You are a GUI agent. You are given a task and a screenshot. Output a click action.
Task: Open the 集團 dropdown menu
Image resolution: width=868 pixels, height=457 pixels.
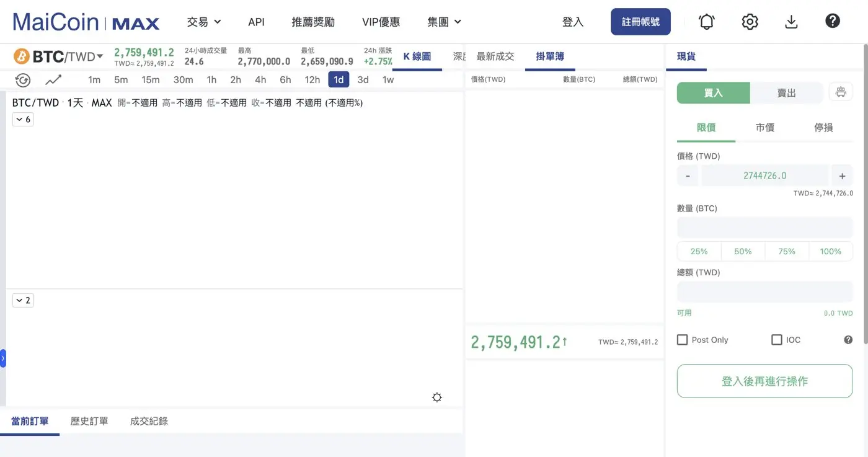click(445, 22)
